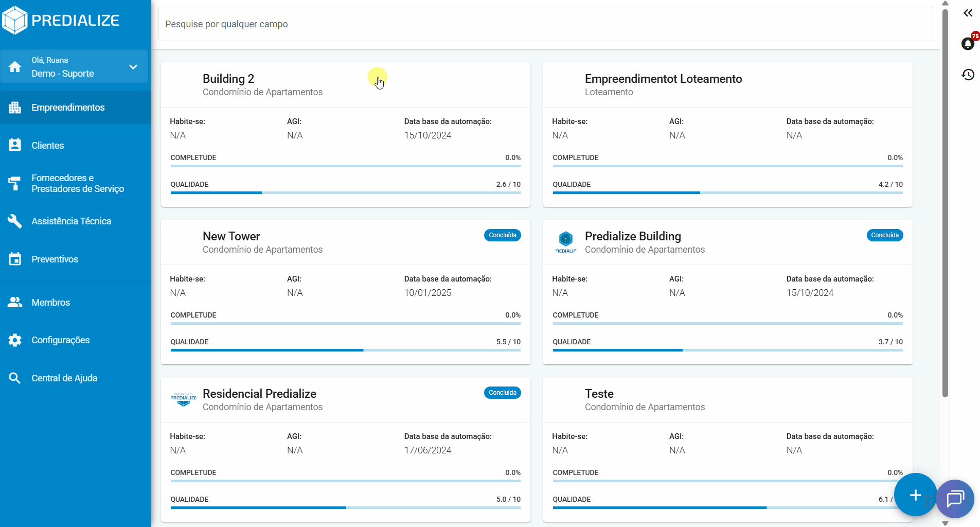Expand the Demo - Suporte account dropdown
The width and height of the screenshot is (980, 527).
pos(133,67)
